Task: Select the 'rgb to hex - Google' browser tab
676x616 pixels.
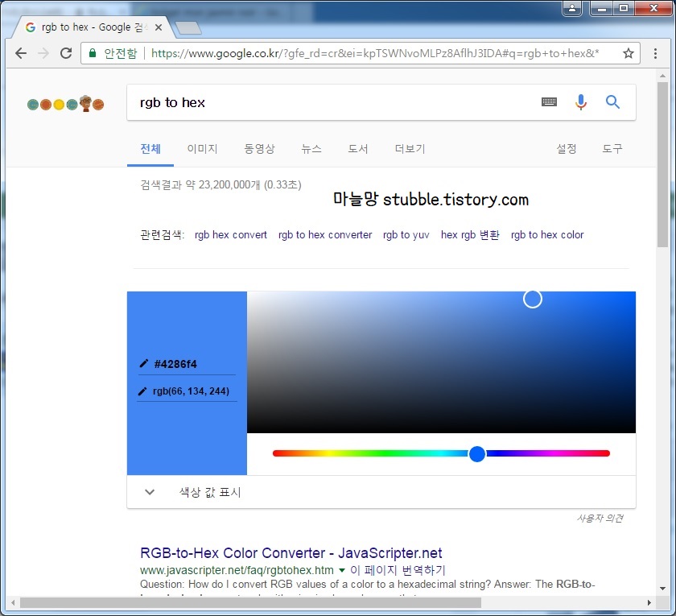Action: (x=93, y=27)
